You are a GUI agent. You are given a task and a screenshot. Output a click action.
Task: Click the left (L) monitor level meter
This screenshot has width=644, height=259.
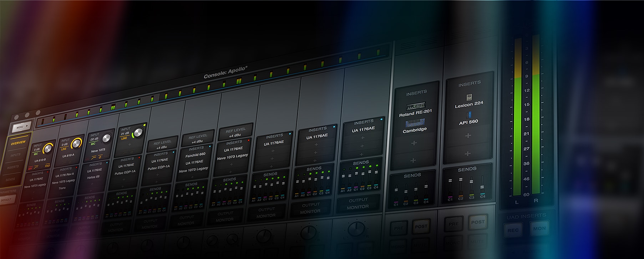tap(517, 117)
